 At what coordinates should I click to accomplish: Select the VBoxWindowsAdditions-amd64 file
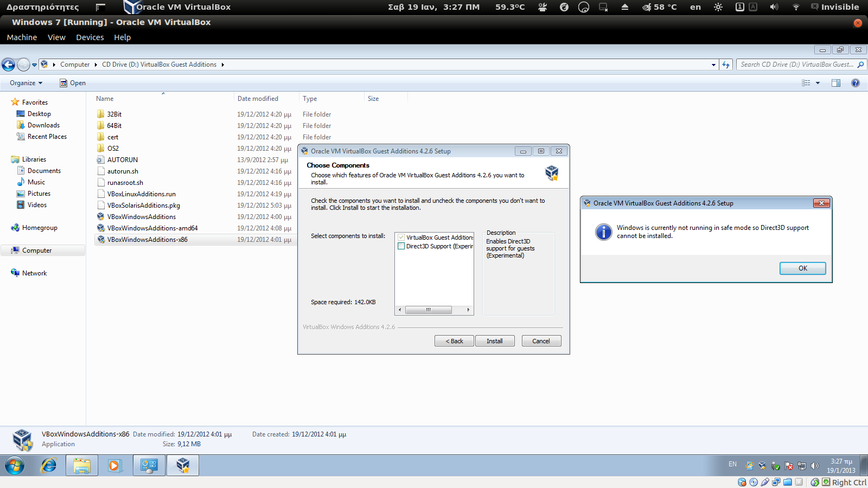point(152,228)
